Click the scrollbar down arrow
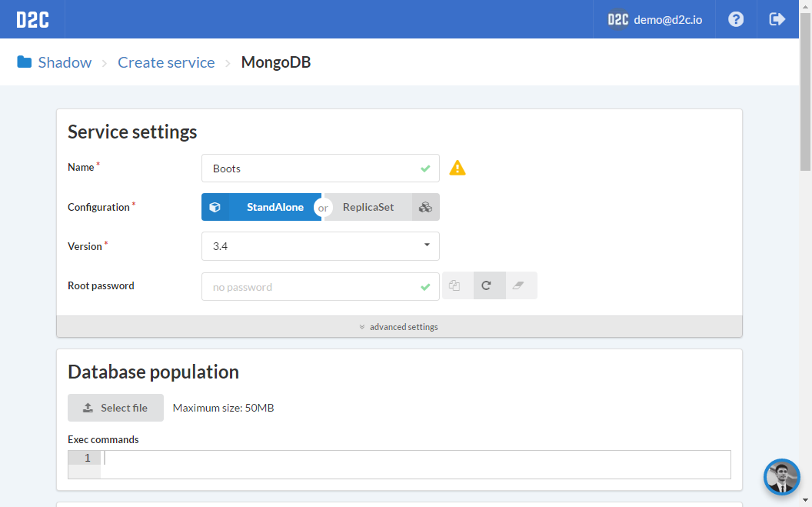This screenshot has width=812, height=507. (x=805, y=500)
